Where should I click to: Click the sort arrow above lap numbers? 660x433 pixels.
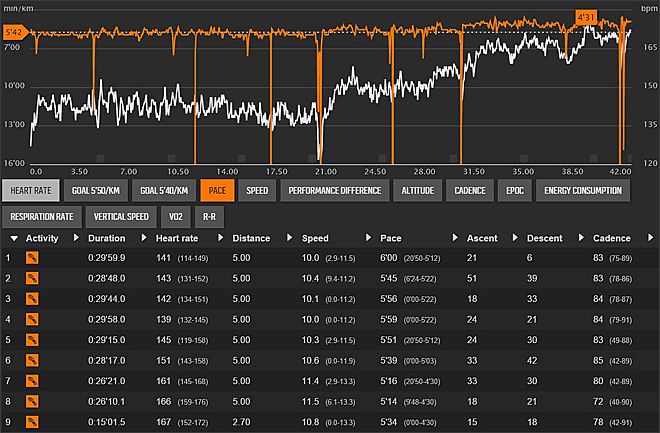click(14, 238)
